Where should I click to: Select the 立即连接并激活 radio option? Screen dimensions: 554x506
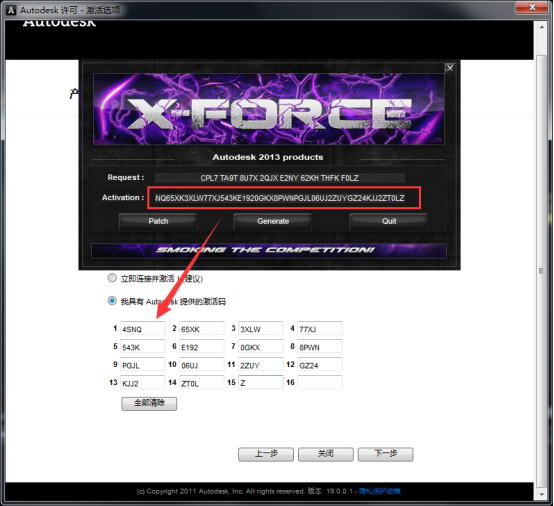(112, 278)
